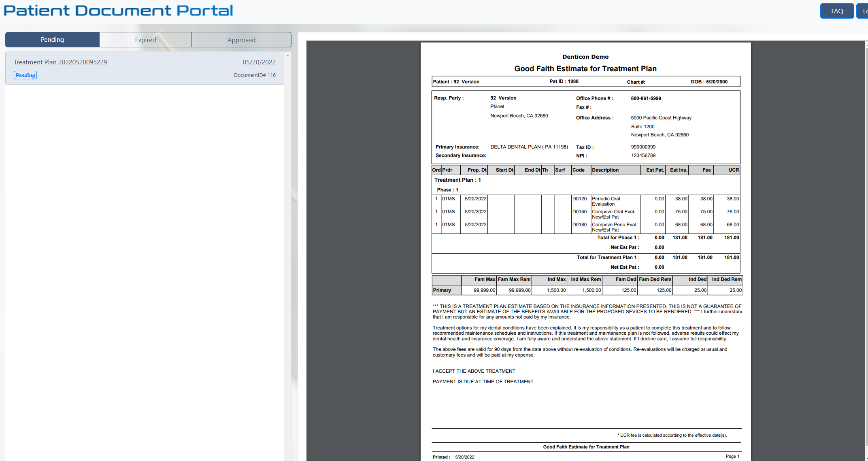Open the FAQ page
Viewport: 868px width, 461px height.
pyautogui.click(x=837, y=11)
